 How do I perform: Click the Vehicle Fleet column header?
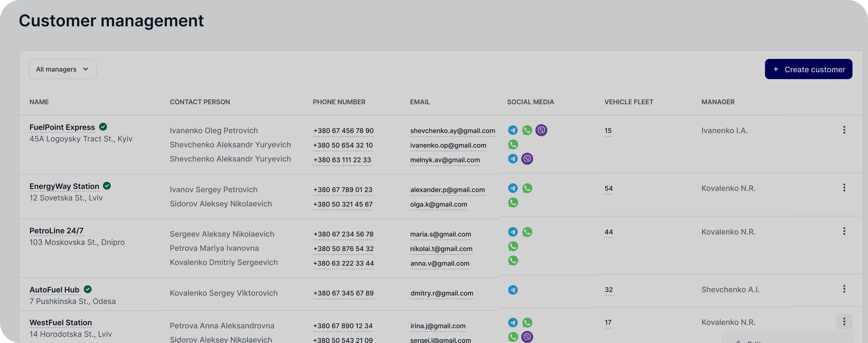[x=629, y=102]
